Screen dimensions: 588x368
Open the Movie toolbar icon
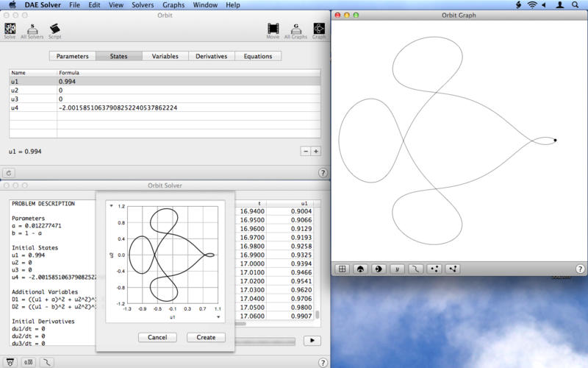pyautogui.click(x=273, y=29)
